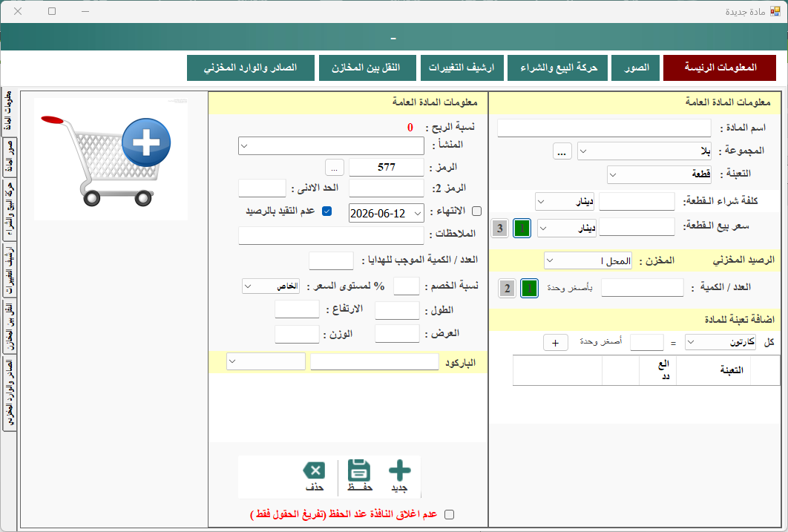This screenshot has height=532, width=788.
Task: Click the الباركود barcode input field
Action: coord(375,361)
